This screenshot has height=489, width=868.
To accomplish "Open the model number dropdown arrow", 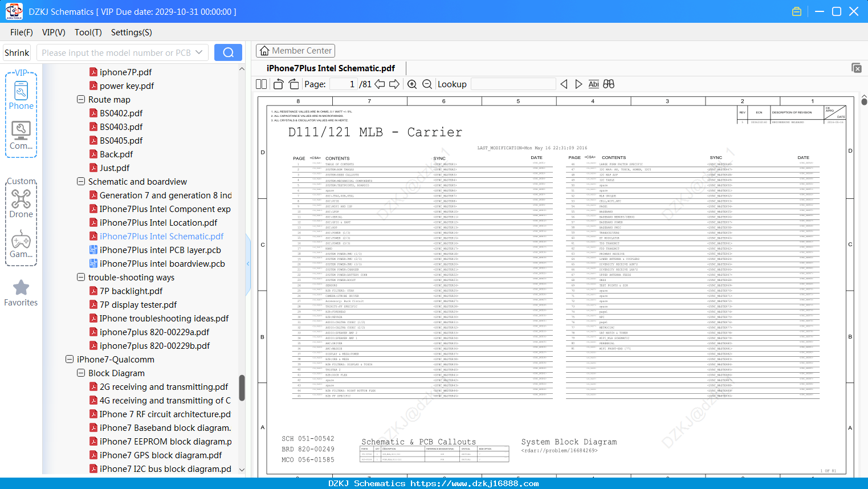I will 199,52.
